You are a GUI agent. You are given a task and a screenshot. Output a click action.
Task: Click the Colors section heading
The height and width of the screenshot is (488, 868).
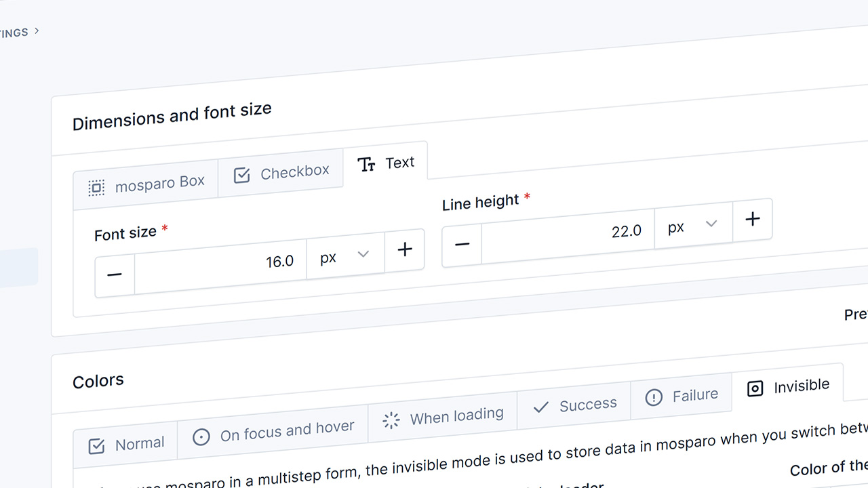(x=98, y=382)
